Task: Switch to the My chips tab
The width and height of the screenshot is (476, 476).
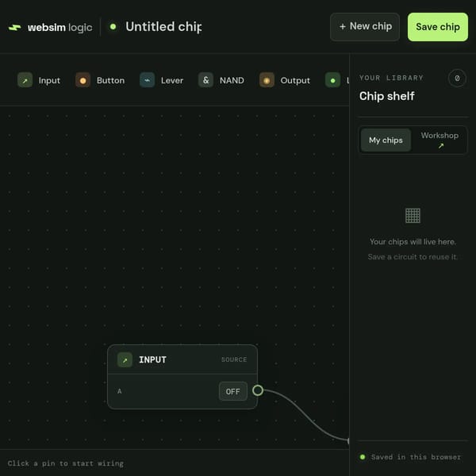Action: click(386, 140)
